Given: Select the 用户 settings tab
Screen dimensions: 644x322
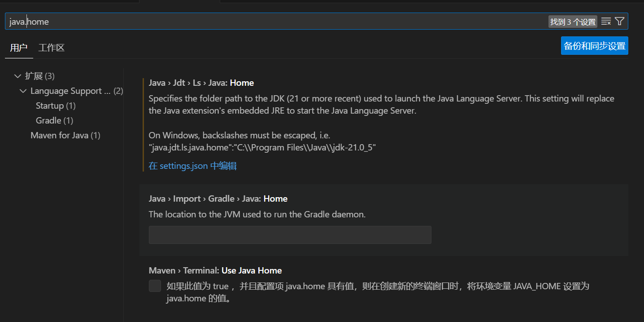Looking at the screenshot, I should tap(18, 47).
